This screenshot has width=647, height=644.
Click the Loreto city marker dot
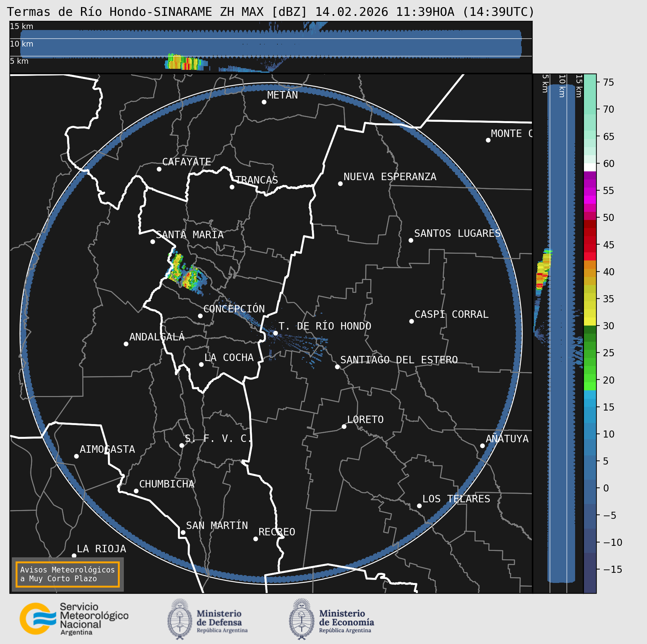[x=344, y=426]
